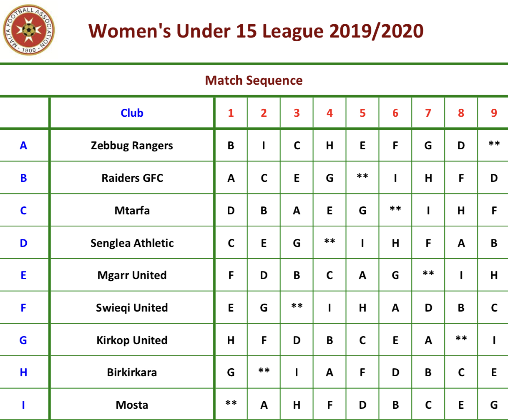
Task: Click the Birkirkara club cell
Action: (132, 372)
